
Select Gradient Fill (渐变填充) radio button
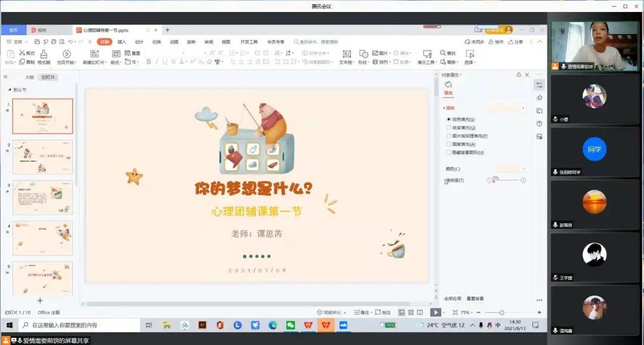448,128
